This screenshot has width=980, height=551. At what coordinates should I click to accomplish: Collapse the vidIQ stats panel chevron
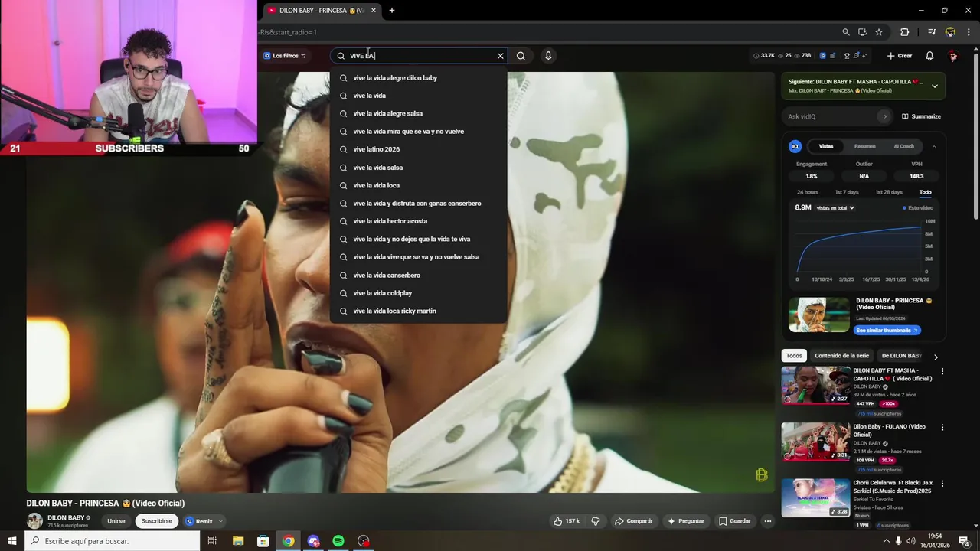coord(933,146)
